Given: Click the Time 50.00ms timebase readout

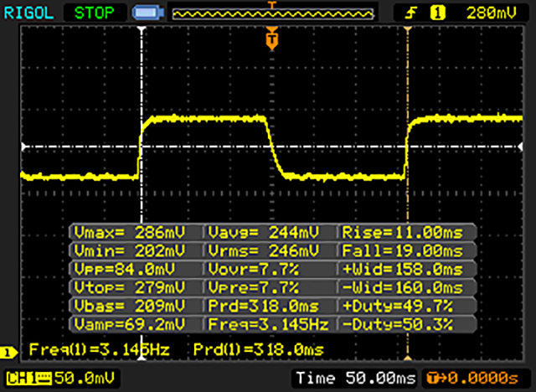Looking at the screenshot, I should click(x=356, y=379).
